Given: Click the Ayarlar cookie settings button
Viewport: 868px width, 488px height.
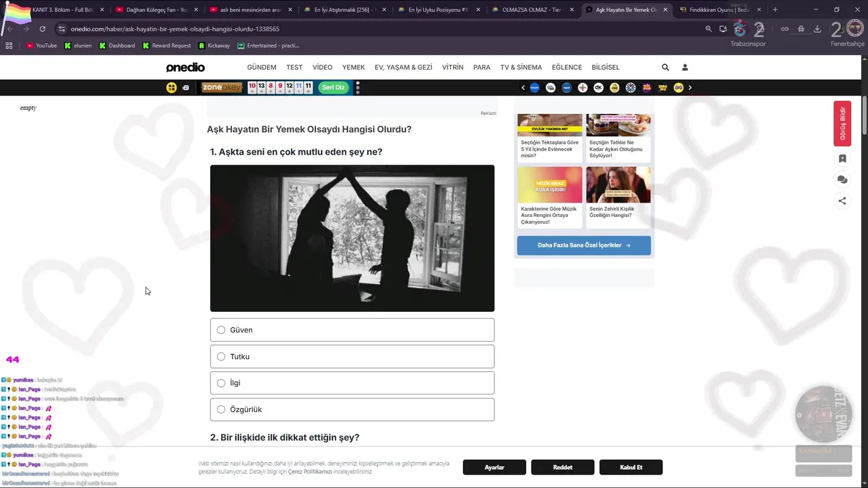Looking at the screenshot, I should click(494, 467).
